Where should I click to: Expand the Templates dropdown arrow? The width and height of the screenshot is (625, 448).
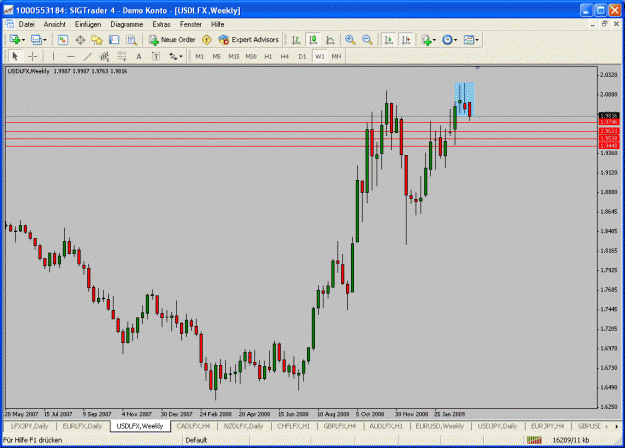coord(477,40)
